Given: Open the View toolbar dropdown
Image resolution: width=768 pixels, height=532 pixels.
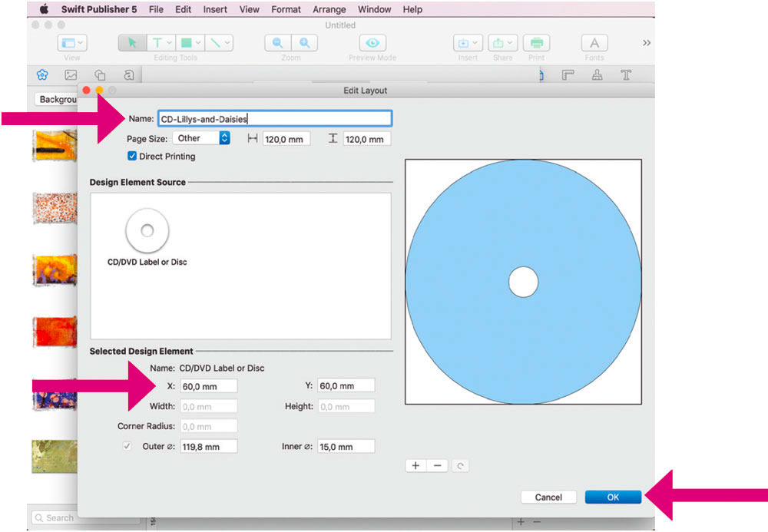Looking at the screenshot, I should (72, 43).
